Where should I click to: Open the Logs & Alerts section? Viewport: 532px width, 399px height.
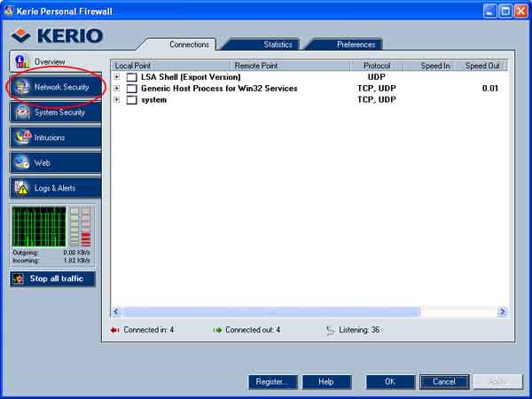coord(56,188)
